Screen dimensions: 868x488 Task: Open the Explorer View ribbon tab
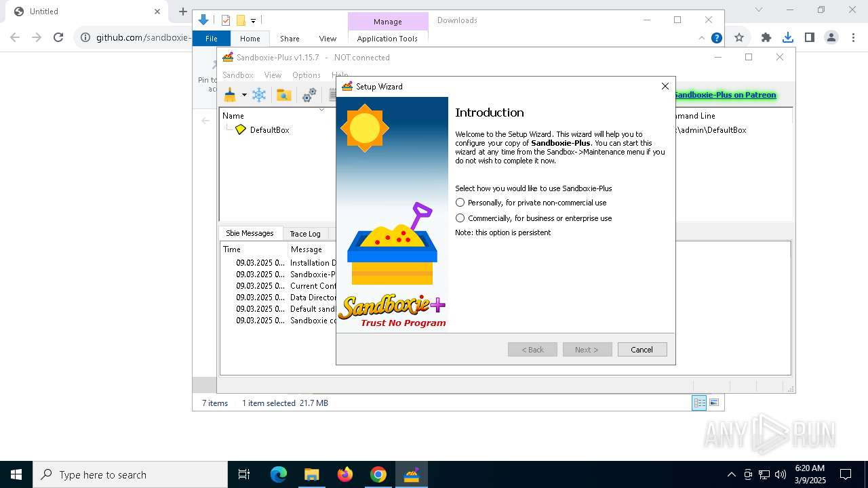pos(328,39)
